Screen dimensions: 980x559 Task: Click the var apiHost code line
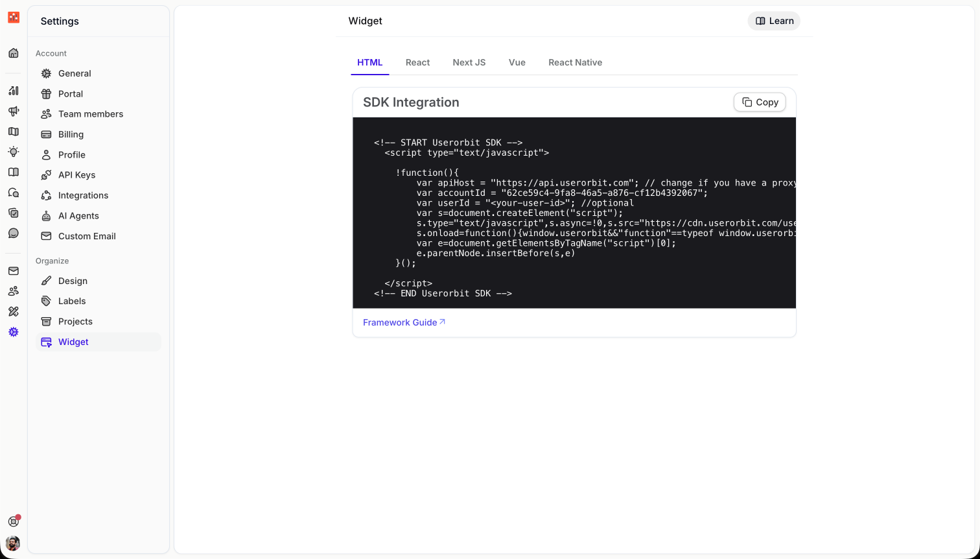(x=606, y=183)
